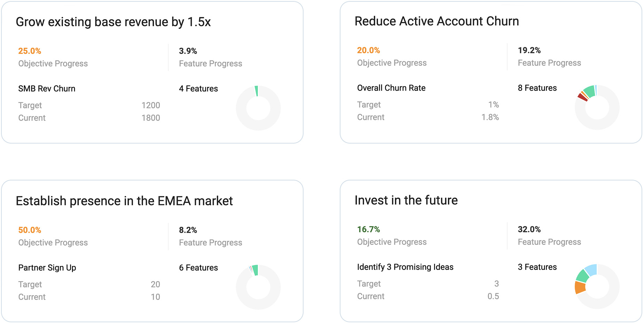Click the donut chart beside 4 Features

258,108
